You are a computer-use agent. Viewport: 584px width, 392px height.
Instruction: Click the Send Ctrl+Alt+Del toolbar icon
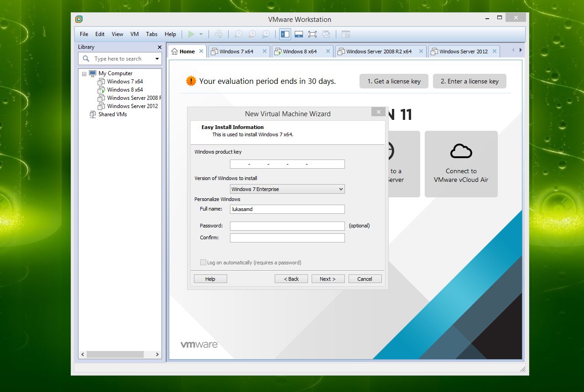pos(219,34)
